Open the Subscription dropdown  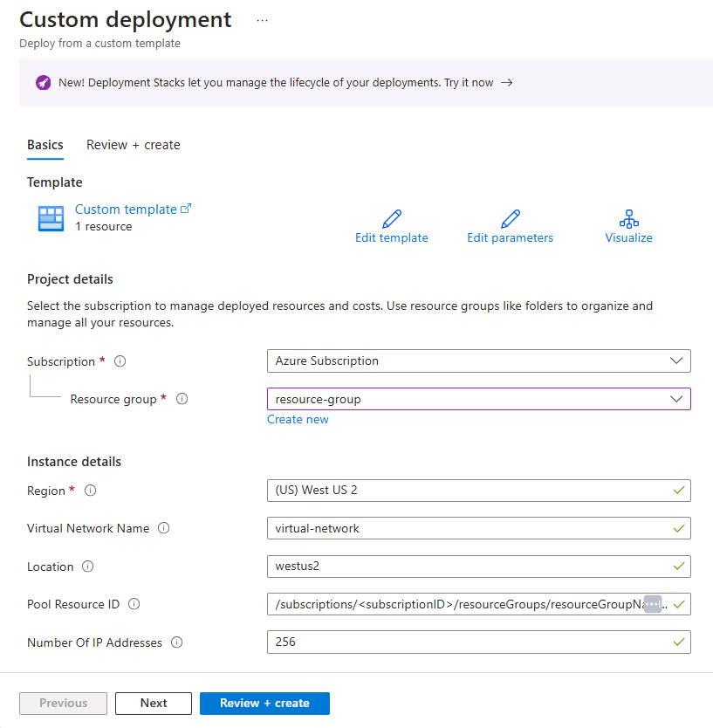676,361
